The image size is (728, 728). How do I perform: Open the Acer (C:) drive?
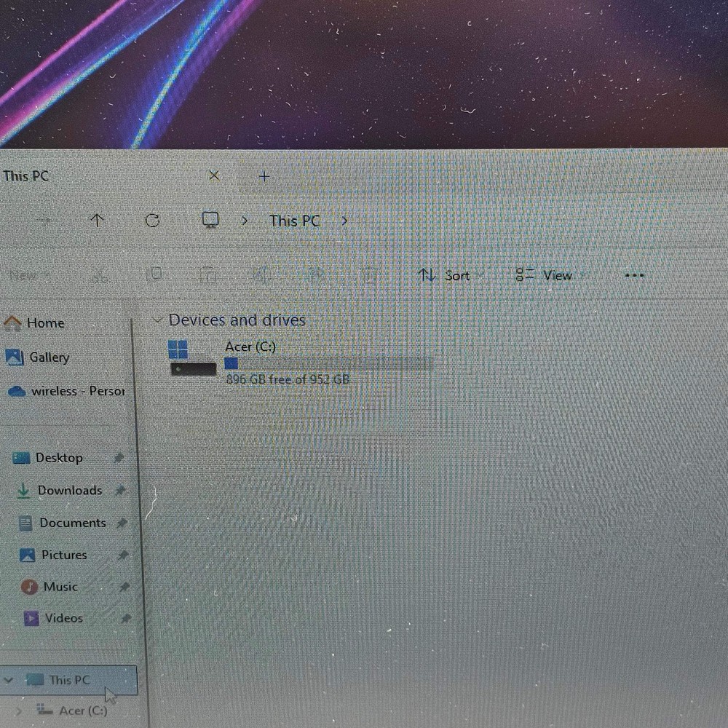[x=250, y=347]
